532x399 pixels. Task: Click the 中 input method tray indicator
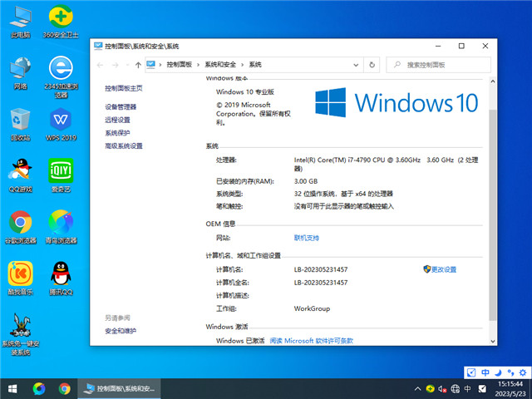click(467, 389)
